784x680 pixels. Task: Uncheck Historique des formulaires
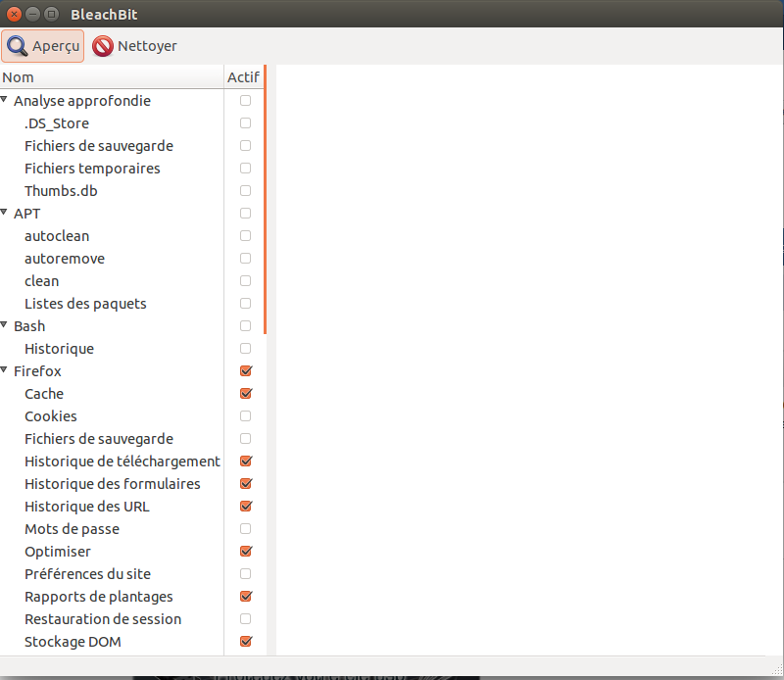[246, 483]
